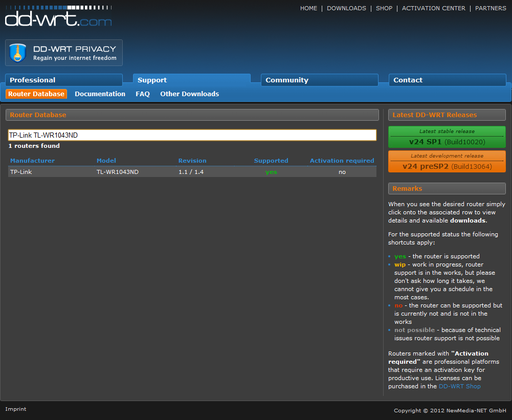Click the 'not possible' status legend entry
512x420 pixels.
(x=415, y=330)
